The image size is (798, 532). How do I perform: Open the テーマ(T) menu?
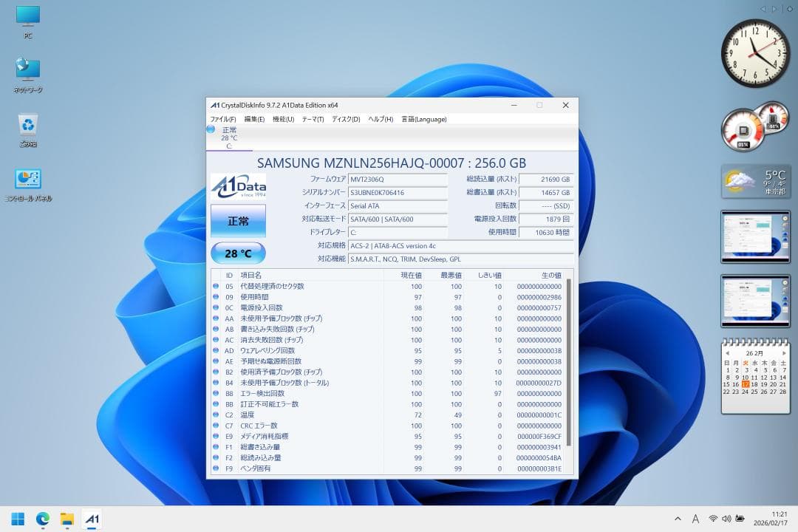tap(313, 119)
